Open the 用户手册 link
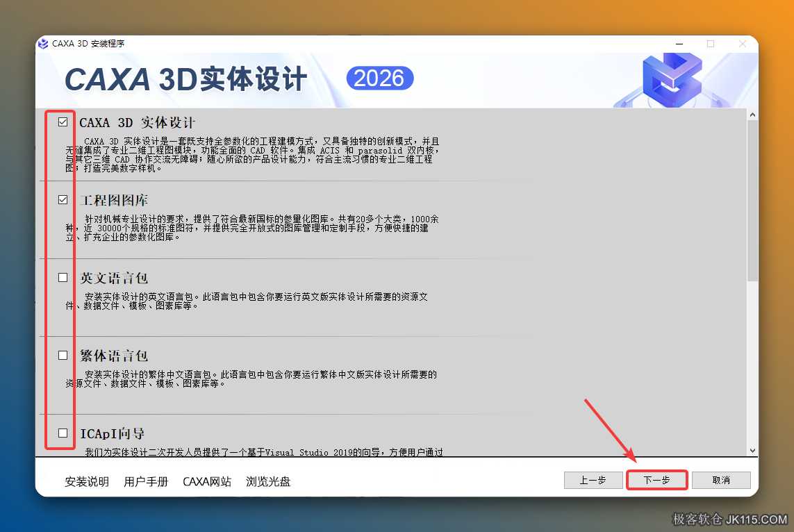Image resolution: width=794 pixels, height=532 pixels. (x=146, y=481)
